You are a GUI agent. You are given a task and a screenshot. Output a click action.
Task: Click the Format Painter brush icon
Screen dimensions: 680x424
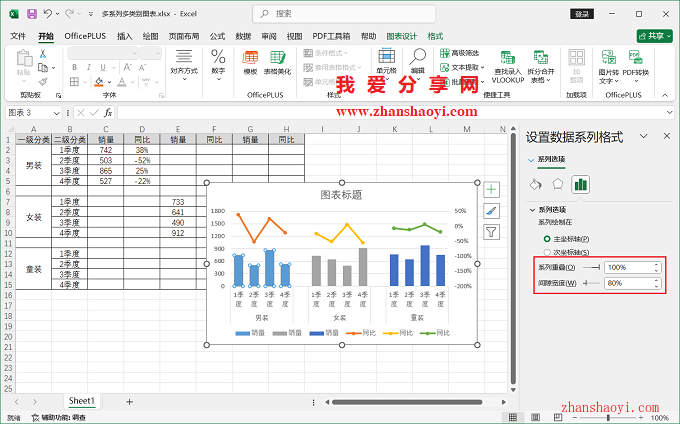[x=43, y=82]
